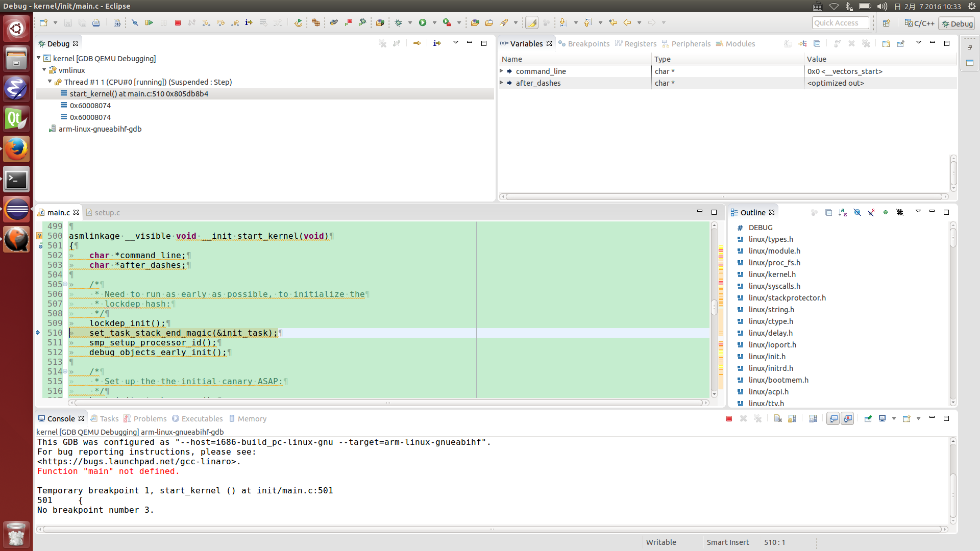Open the Peripherals tab
This screenshot has width=980, height=551.
pyautogui.click(x=687, y=44)
